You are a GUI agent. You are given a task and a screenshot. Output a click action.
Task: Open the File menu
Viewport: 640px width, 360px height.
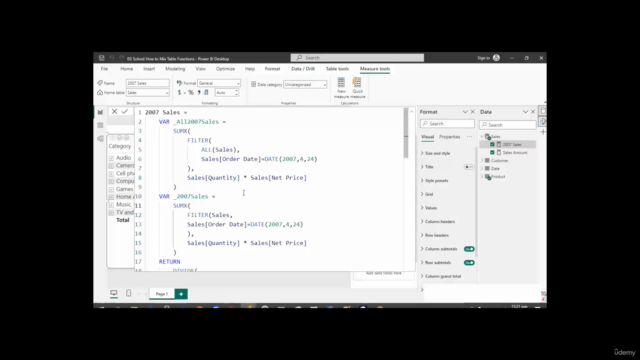click(x=104, y=69)
